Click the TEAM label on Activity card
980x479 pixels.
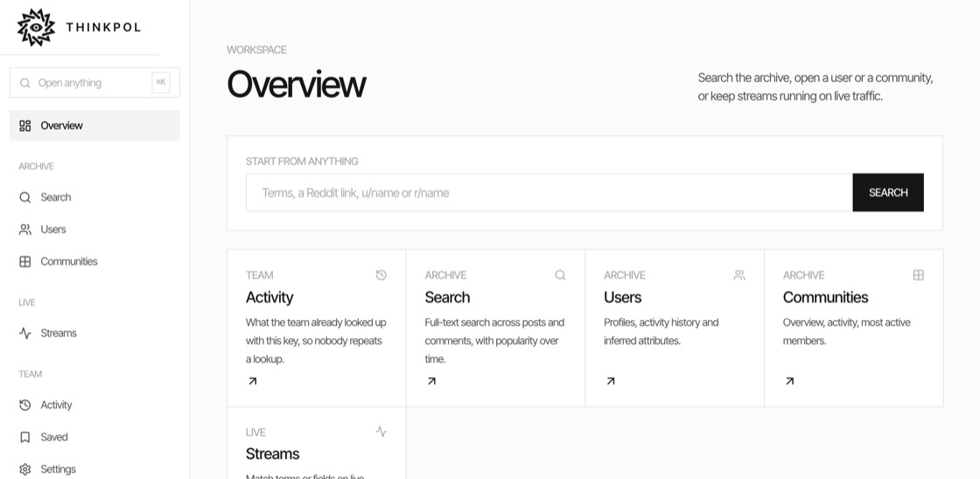click(x=259, y=274)
